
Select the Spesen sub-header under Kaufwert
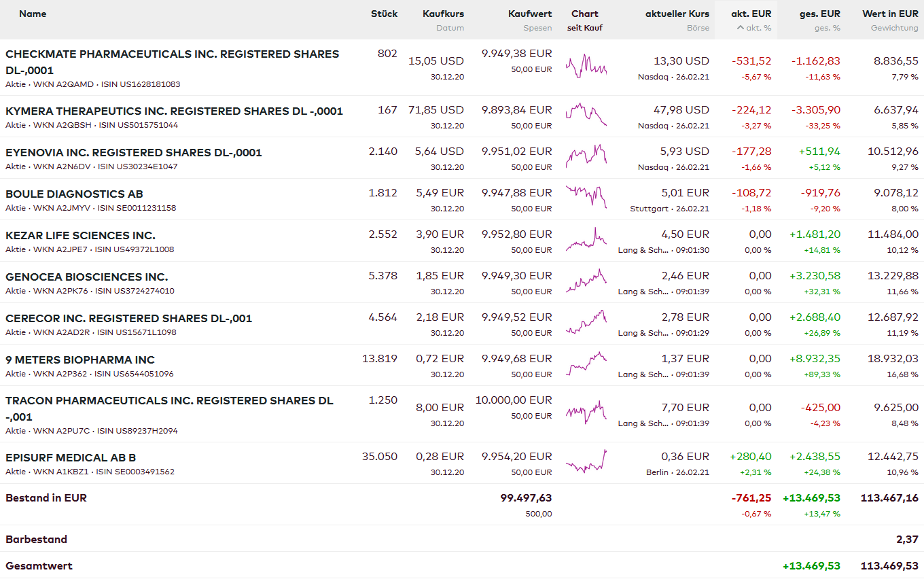click(x=537, y=28)
